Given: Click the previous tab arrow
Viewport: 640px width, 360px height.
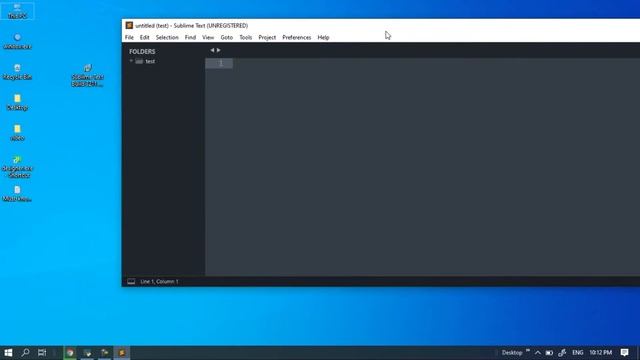Looking at the screenshot, I should (x=212, y=50).
